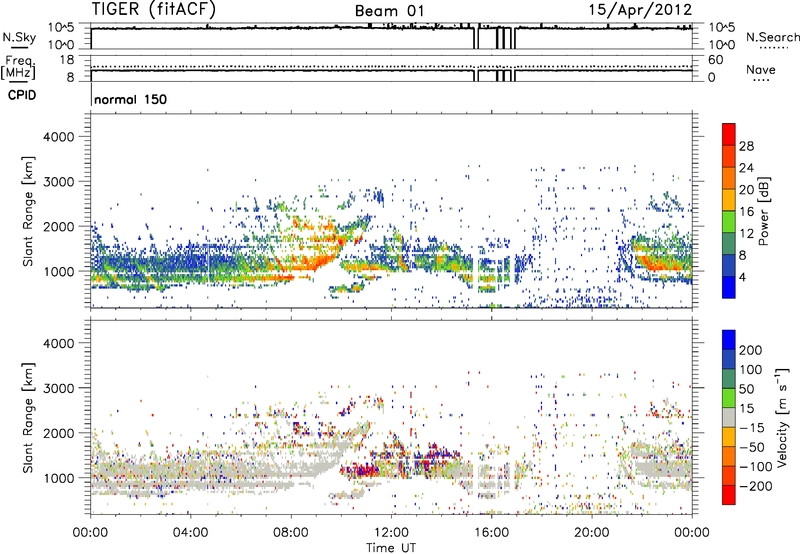Click the "-200" velocity colorbar label

click(755, 486)
